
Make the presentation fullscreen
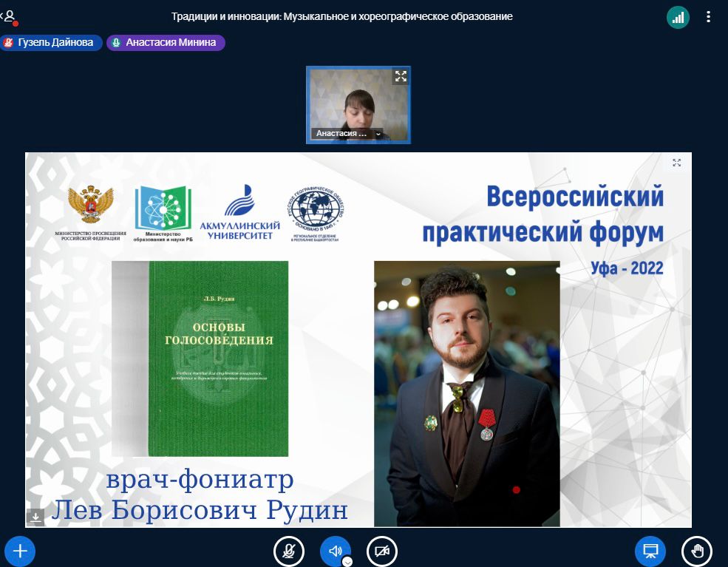[x=676, y=163]
